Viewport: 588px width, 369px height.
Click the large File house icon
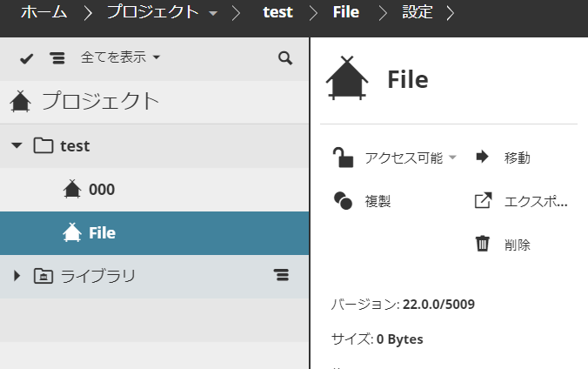[347, 78]
